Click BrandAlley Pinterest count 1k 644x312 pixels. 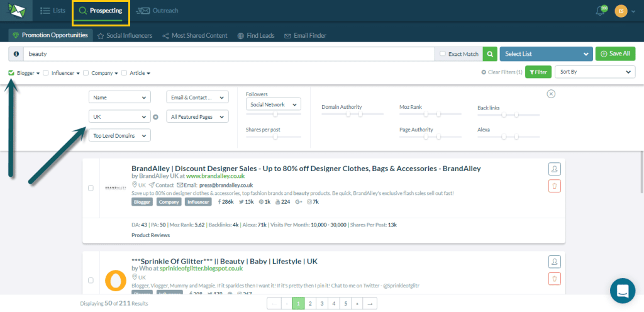click(265, 201)
